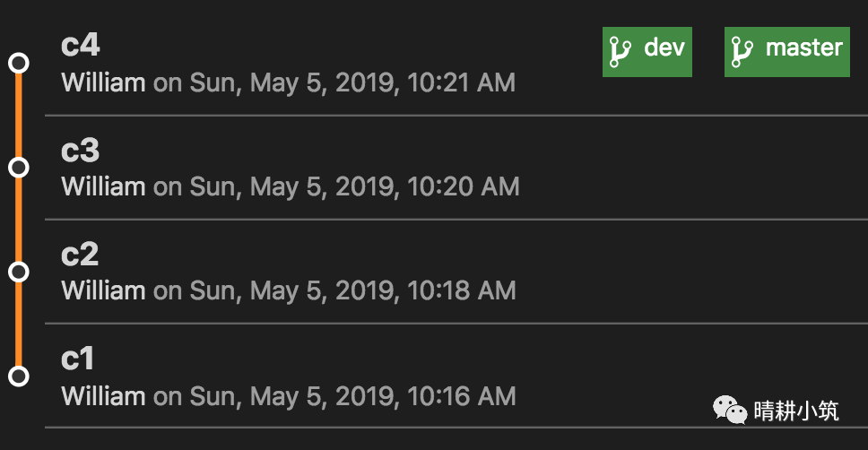
Task: Click the orange graph line between c4 and c3
Action: click(x=18, y=115)
